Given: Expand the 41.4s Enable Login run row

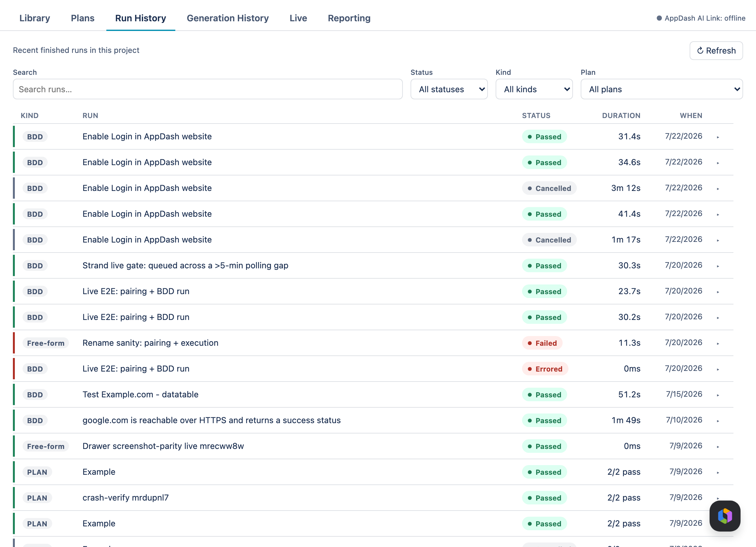Looking at the screenshot, I should click(718, 214).
